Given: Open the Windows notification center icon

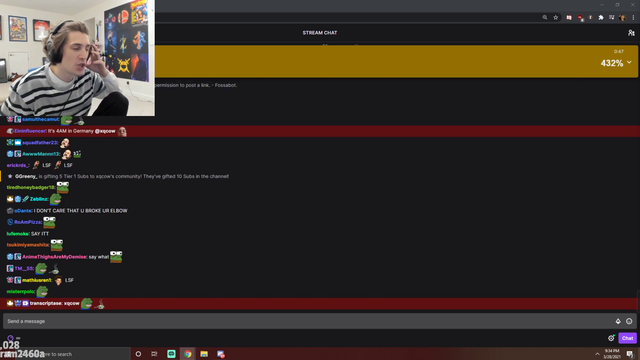Looking at the screenshot, I should point(630,354).
